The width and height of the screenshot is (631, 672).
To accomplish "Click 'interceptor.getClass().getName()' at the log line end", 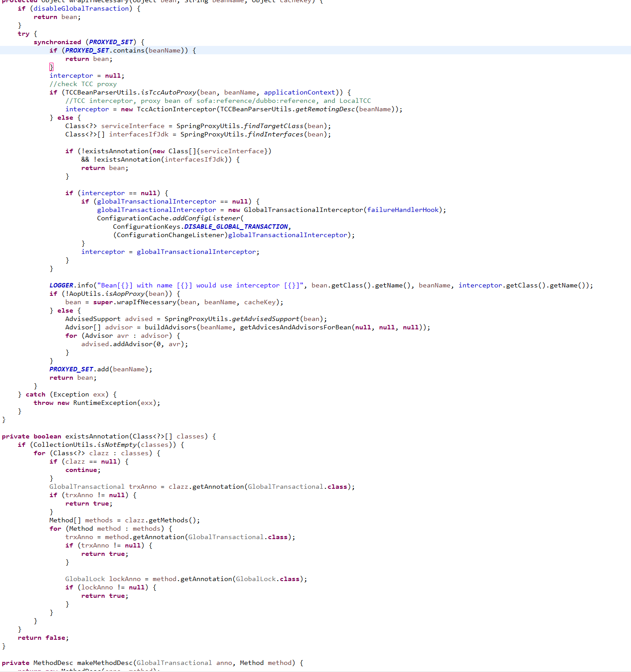I will 524,285.
